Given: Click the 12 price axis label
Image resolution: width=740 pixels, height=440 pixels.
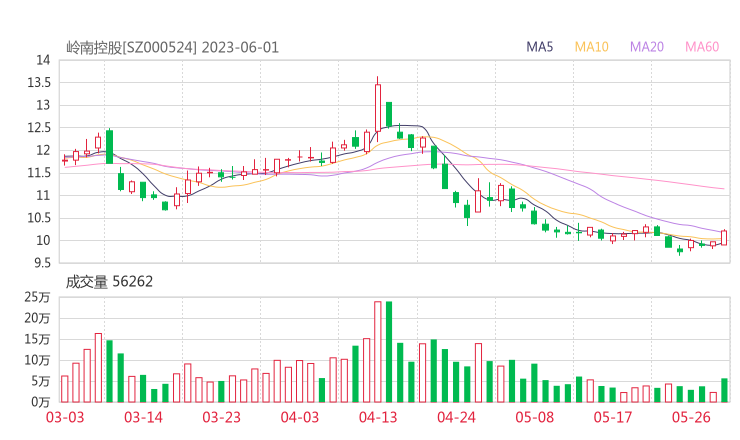Looking at the screenshot, I should pyautogui.click(x=43, y=150).
